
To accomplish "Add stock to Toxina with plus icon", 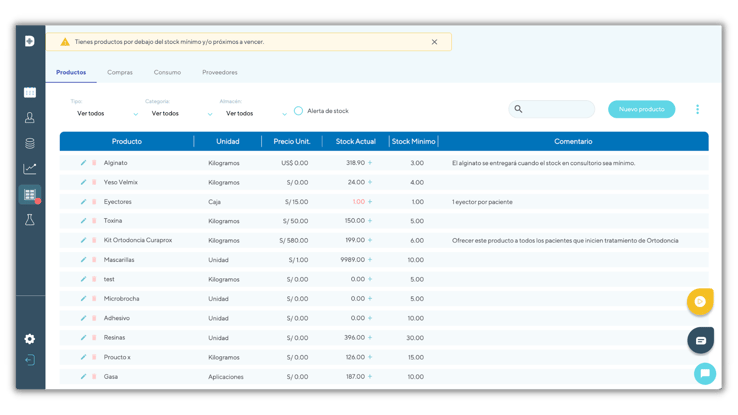I will tap(370, 221).
